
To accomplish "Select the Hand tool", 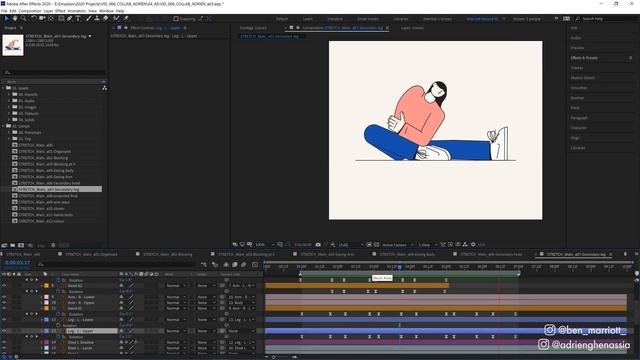I will 15,18.
